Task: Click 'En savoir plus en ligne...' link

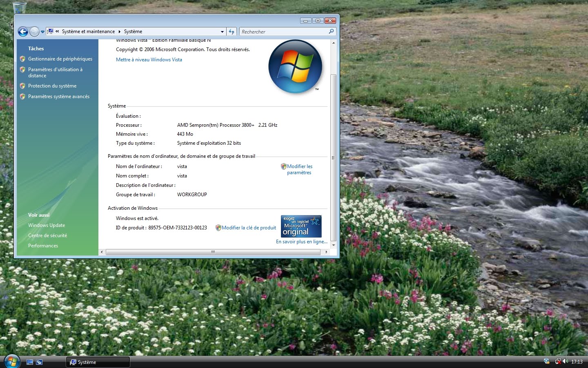Action: 302,242
